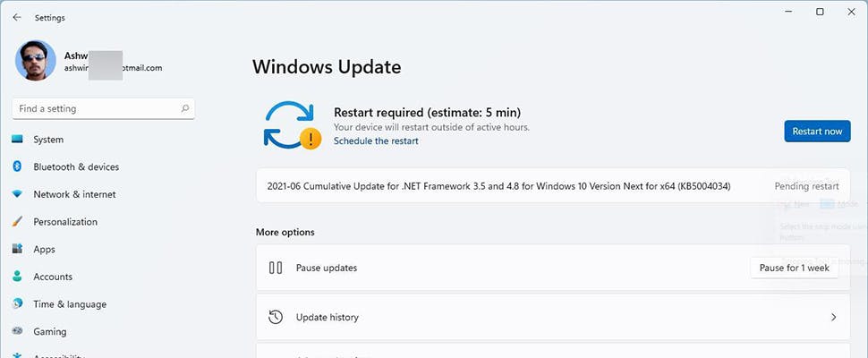Click the Pause updates icon
868x358 pixels.
[277, 268]
